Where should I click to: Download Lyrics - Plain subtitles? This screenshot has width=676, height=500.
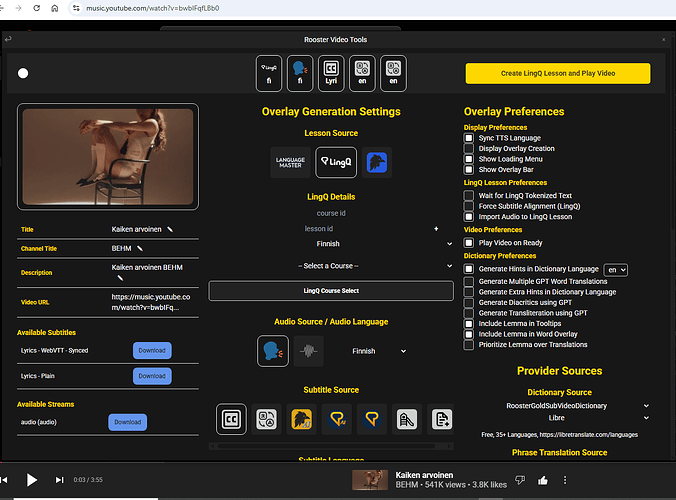click(x=152, y=376)
